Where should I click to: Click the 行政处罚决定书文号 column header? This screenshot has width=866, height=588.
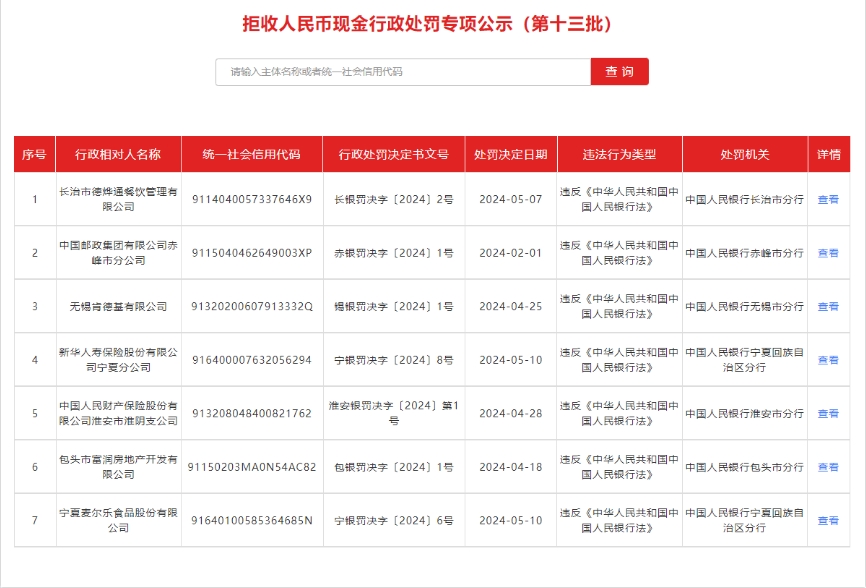click(x=394, y=155)
